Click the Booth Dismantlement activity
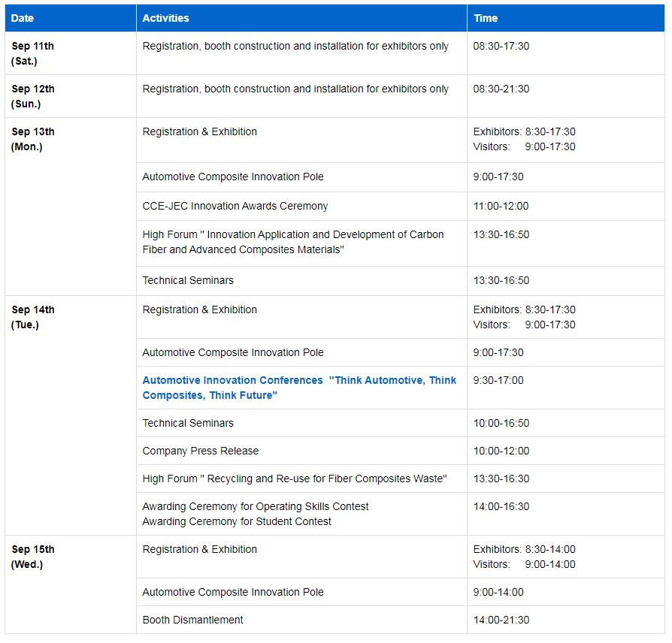The height and width of the screenshot is (643, 672). [193, 620]
